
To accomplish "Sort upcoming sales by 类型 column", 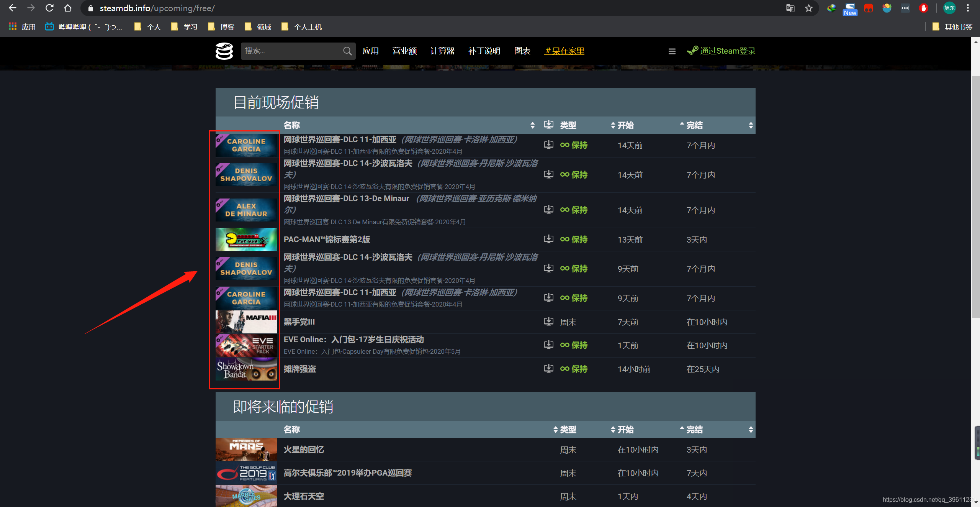I will click(568, 430).
